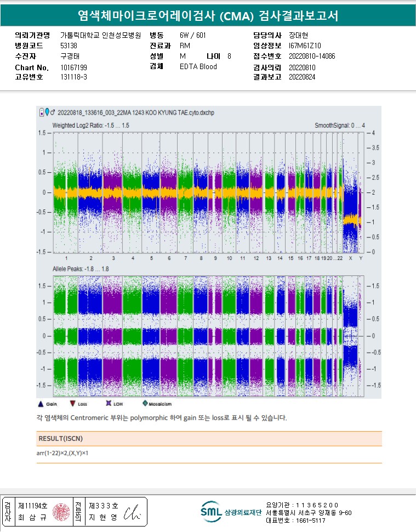Click the red Loss triangle legend icon
The image size is (416, 532).
pyautogui.click(x=73, y=404)
